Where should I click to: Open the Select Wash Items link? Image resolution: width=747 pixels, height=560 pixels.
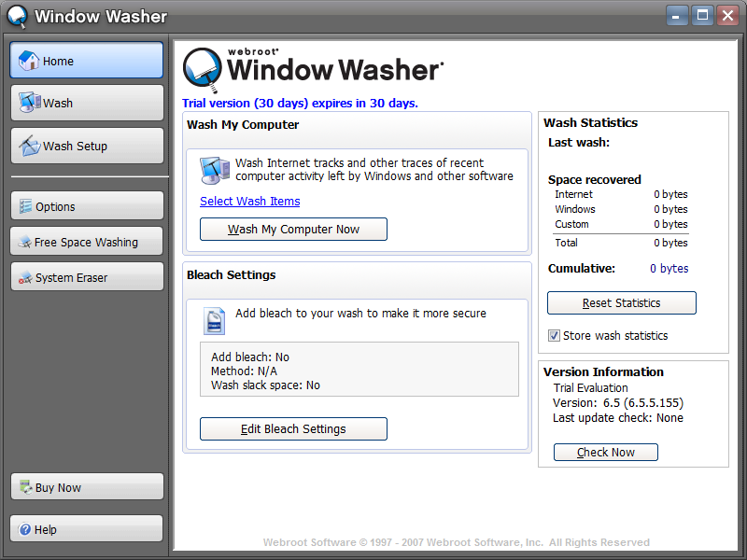click(249, 202)
